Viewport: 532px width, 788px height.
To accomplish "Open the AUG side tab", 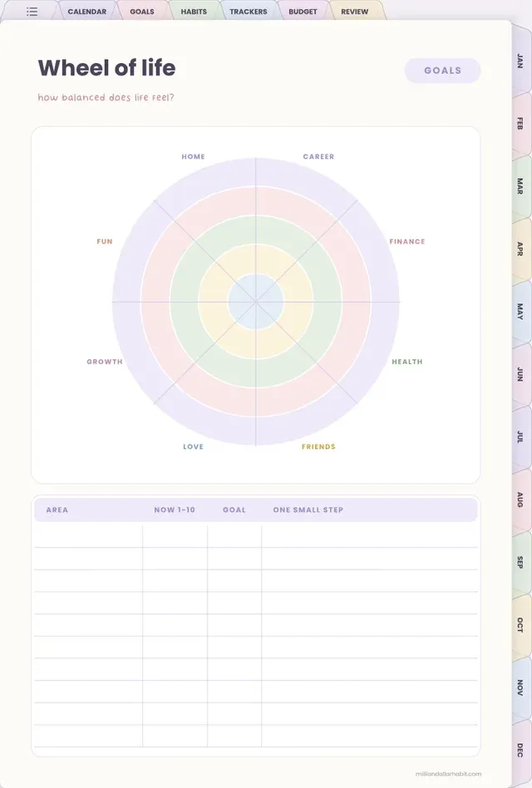I will point(520,500).
